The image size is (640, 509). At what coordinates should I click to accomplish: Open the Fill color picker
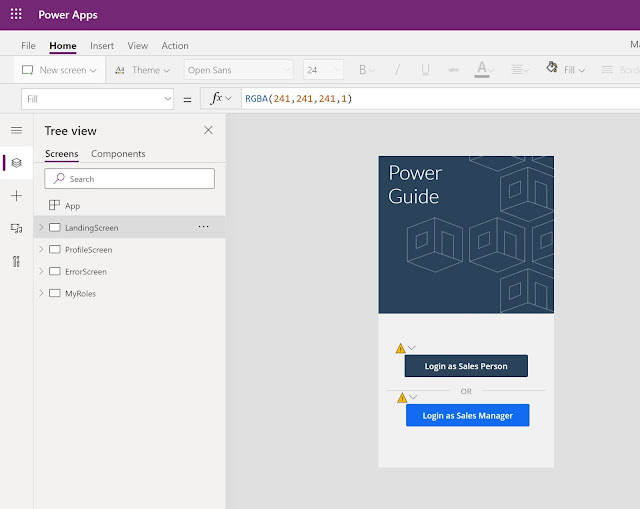click(x=566, y=69)
